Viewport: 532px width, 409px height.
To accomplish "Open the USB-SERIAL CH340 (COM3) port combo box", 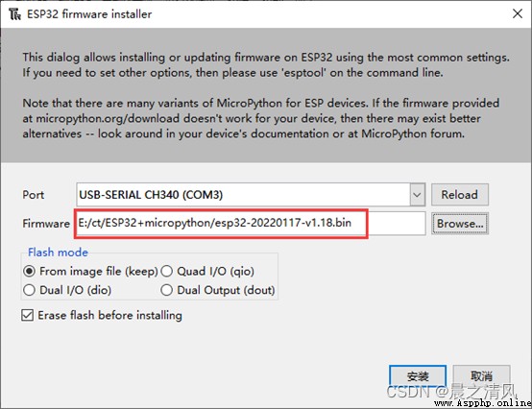I will (251, 195).
